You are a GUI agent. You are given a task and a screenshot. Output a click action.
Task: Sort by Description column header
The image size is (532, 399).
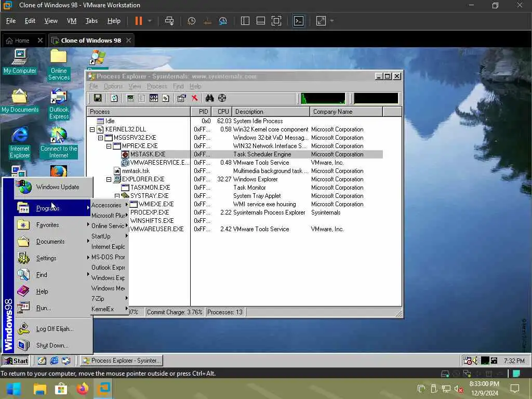271,112
